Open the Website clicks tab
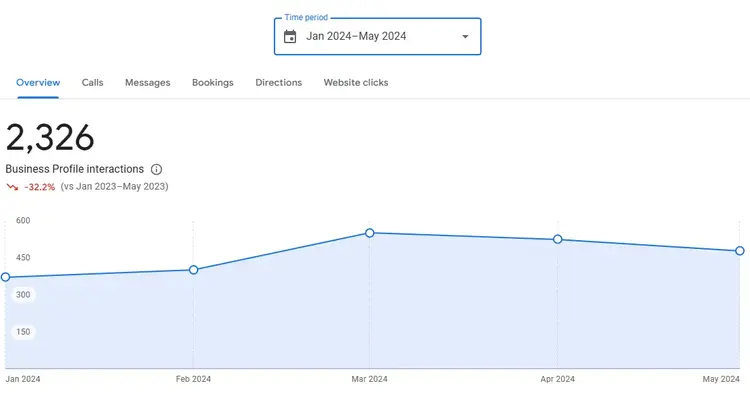 point(356,83)
